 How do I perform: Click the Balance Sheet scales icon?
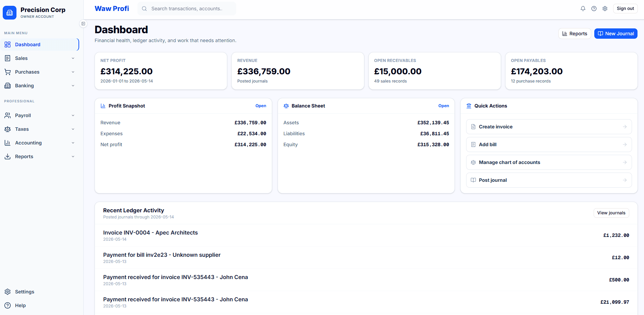[286, 106]
